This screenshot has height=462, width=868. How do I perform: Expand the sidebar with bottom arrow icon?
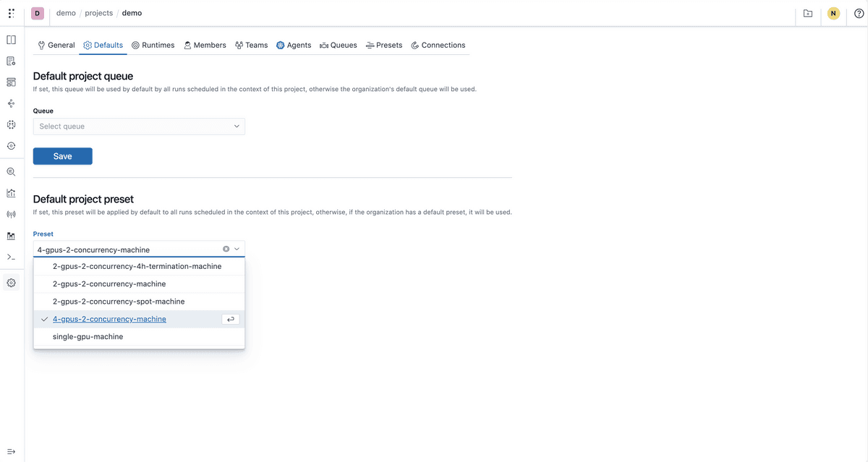tap(11, 451)
